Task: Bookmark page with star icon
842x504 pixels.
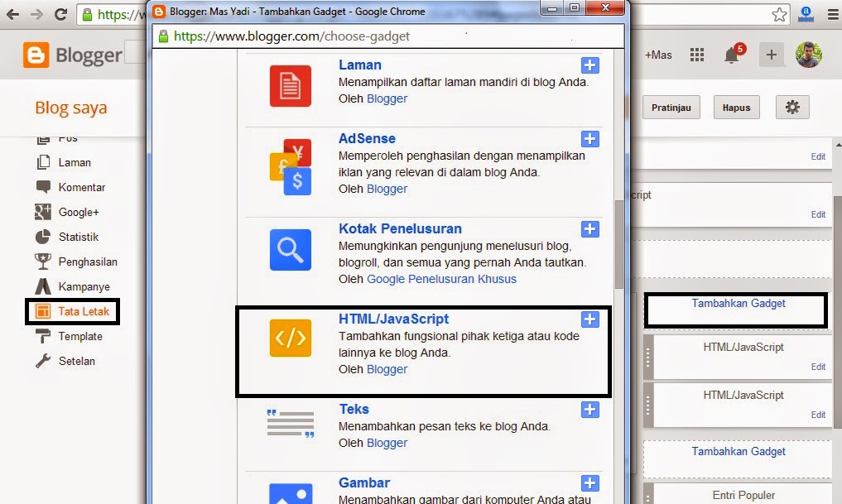Action: coord(779,15)
